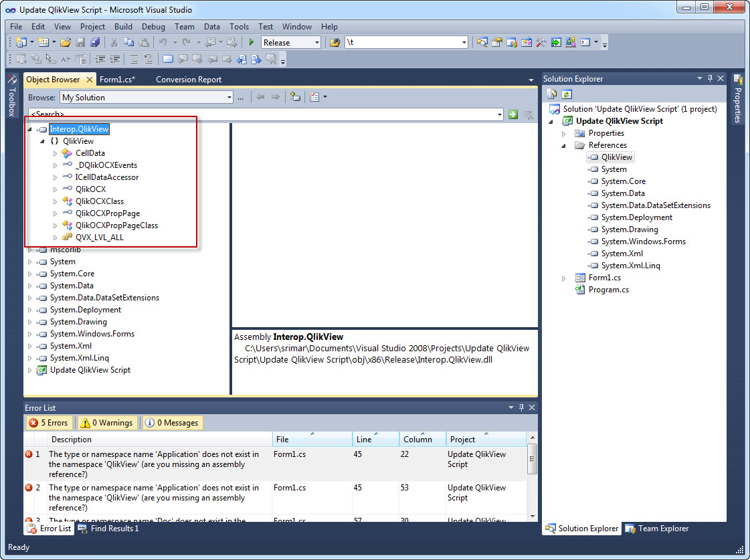Click Object Browser Add to References icon
The height and width of the screenshot is (560, 750).
coord(295,97)
